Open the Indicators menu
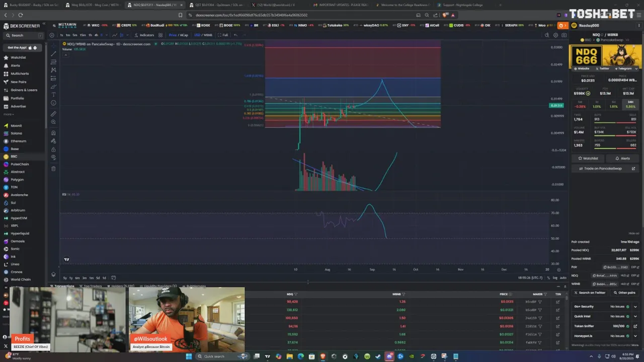Image resolution: width=644 pixels, height=362 pixels. [144, 35]
